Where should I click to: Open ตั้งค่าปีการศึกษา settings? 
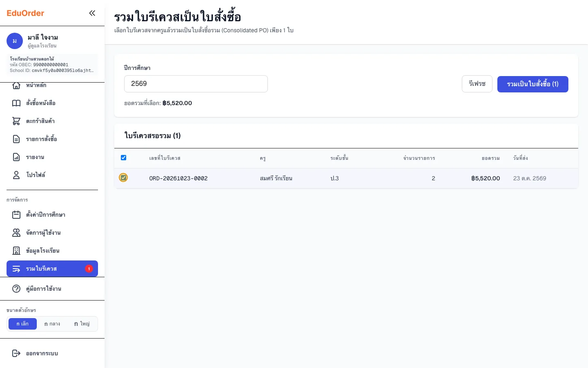[x=52, y=215]
